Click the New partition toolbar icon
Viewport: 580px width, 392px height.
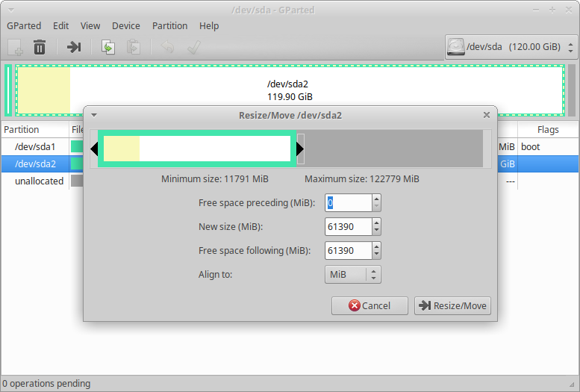click(15, 47)
